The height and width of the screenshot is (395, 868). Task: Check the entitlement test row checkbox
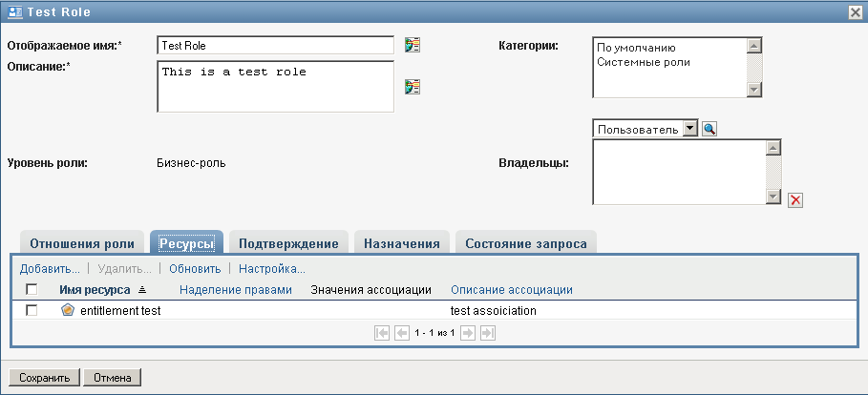[32, 310]
